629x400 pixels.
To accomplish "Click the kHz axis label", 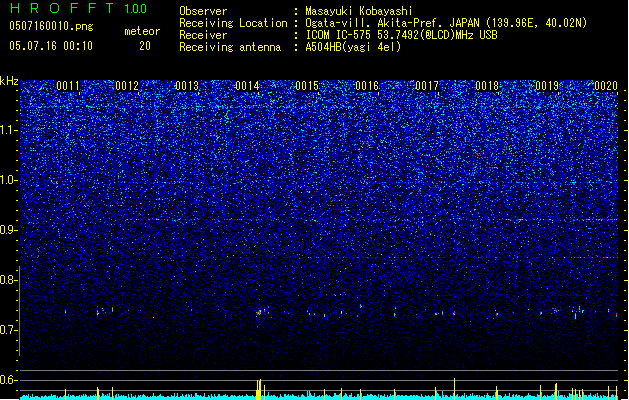I will 9,81.
